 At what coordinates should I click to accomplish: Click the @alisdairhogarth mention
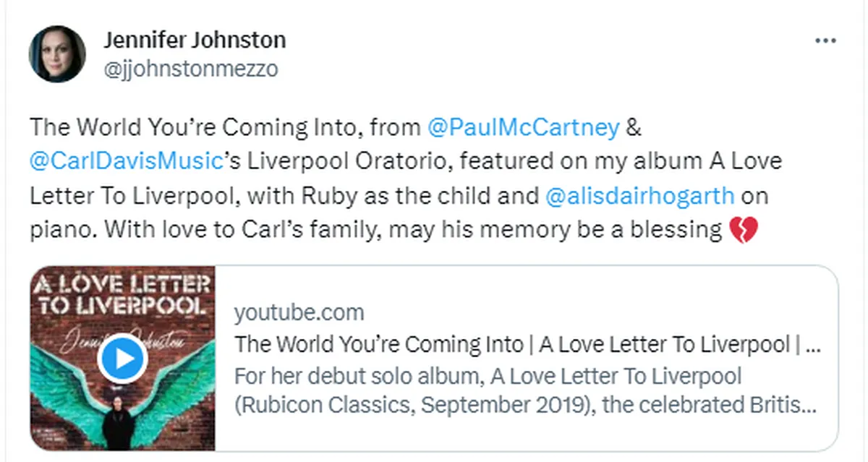pyautogui.click(x=641, y=196)
